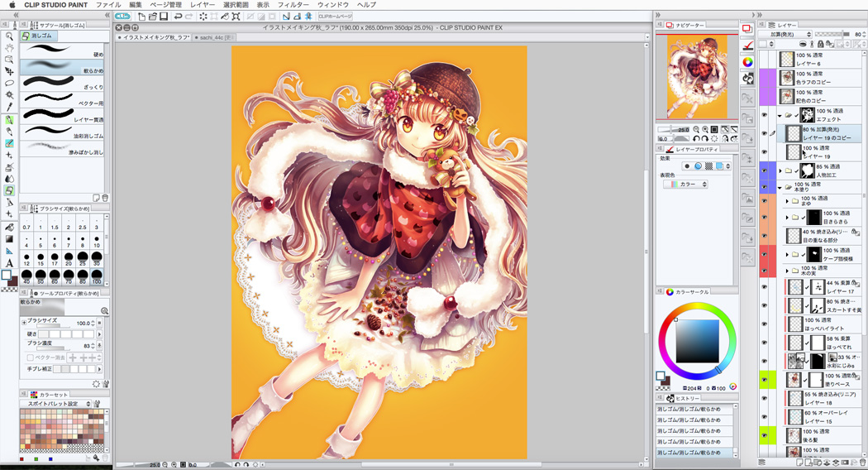Open the 編集 menu

tap(136, 4)
